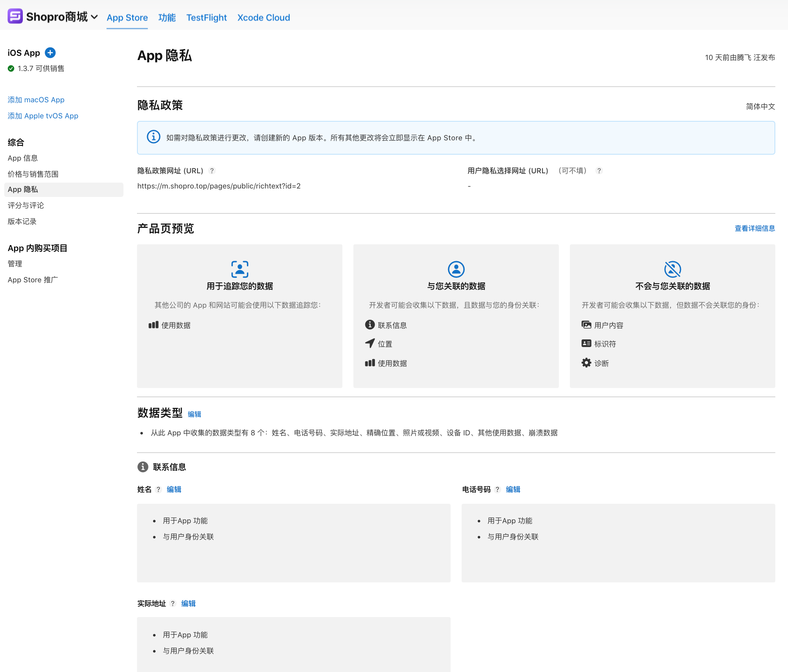
Task: Click the 与您关联的数据 card heading
Action: 456,286
